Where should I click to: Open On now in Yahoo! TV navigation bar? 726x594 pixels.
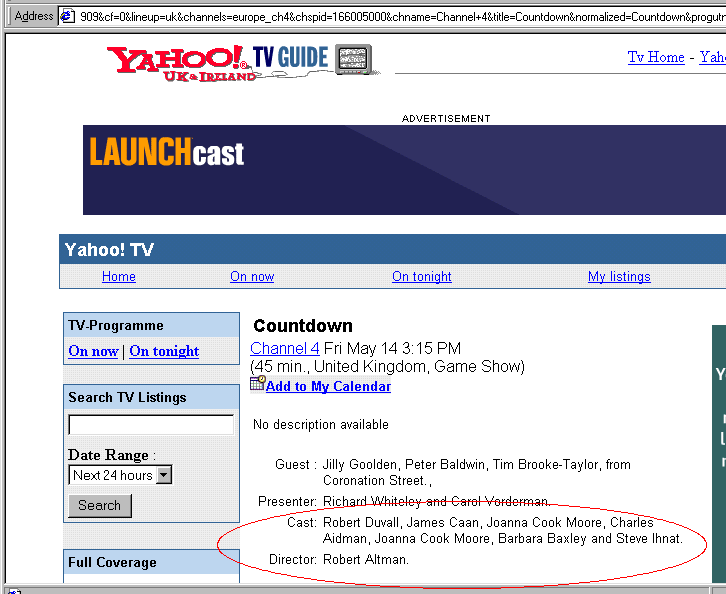tap(252, 276)
